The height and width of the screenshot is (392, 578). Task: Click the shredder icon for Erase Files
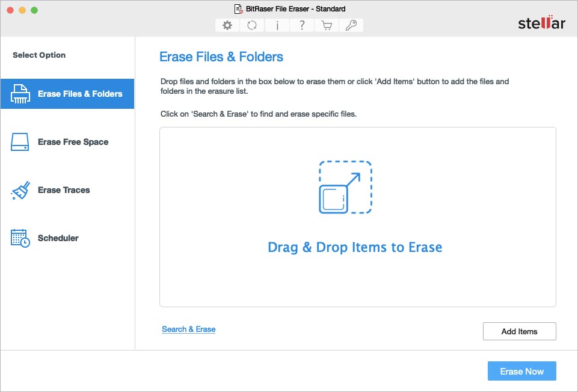tap(20, 94)
